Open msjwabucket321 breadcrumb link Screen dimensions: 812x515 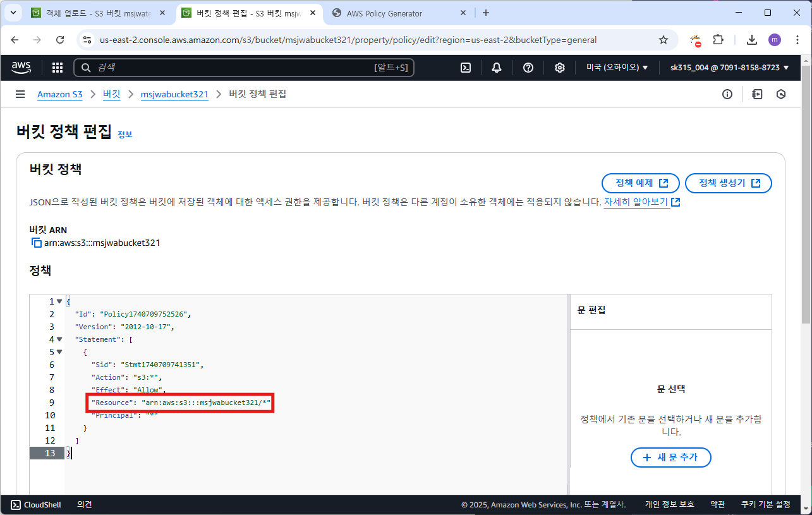tap(174, 94)
